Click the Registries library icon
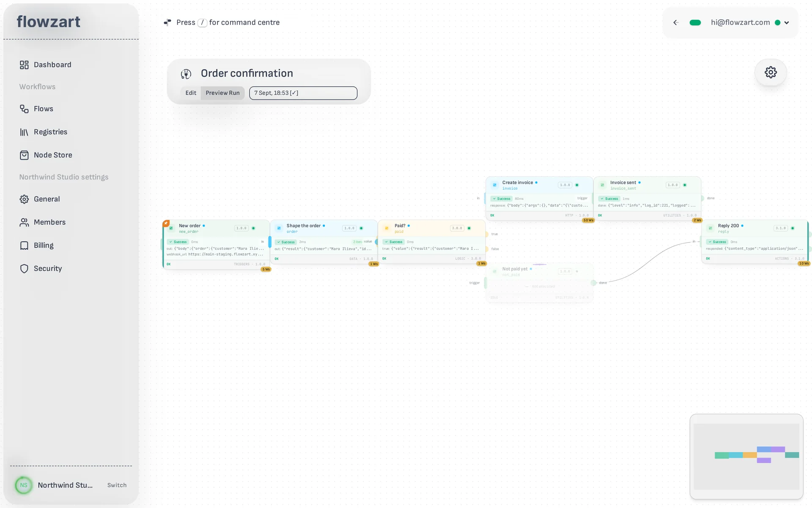 coord(24,132)
